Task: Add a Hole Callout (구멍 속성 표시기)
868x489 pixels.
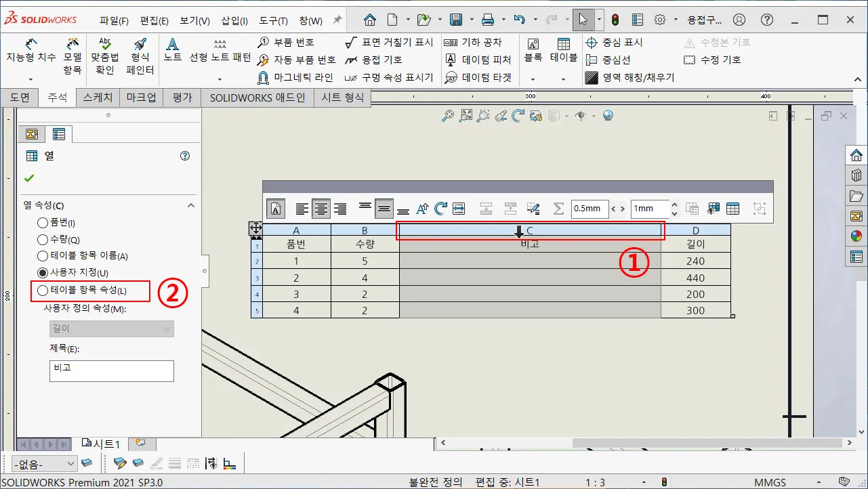Action: 389,77
